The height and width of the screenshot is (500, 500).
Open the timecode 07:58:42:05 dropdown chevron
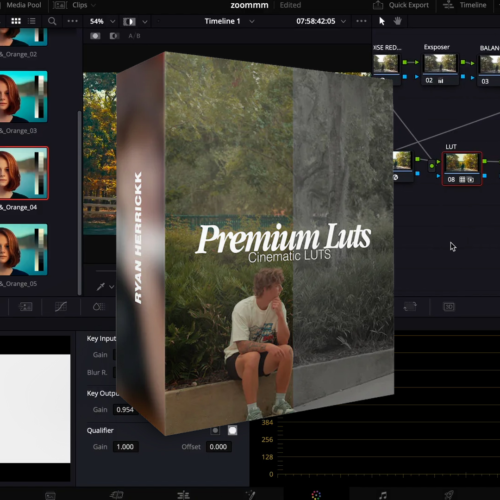pos(343,21)
